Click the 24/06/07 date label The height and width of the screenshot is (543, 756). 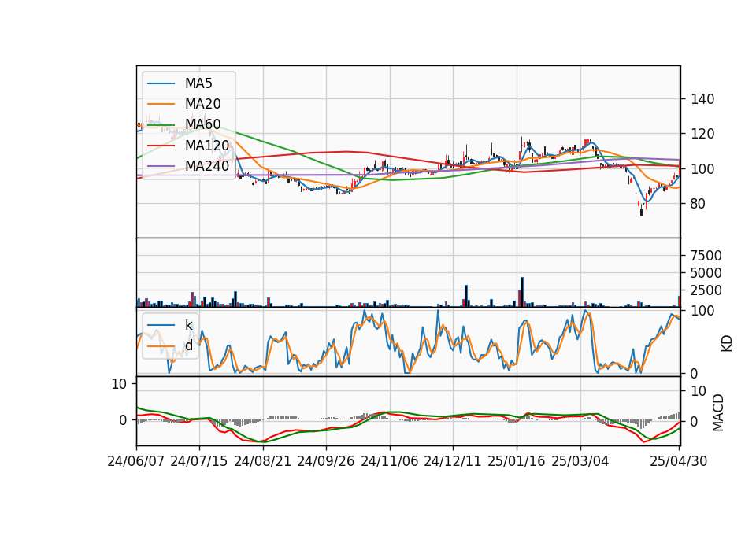click(x=136, y=461)
